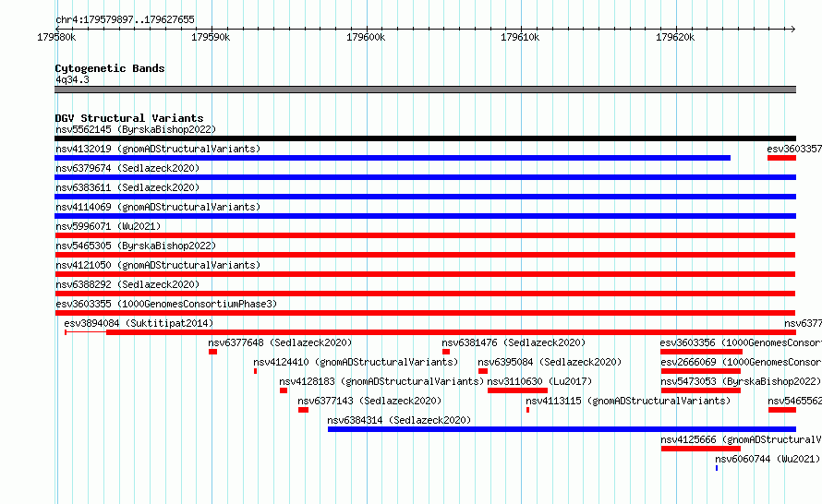Screen dimensions: 822x504
Task: Click the Cytogenetic Bands track title
Action: pos(110,68)
